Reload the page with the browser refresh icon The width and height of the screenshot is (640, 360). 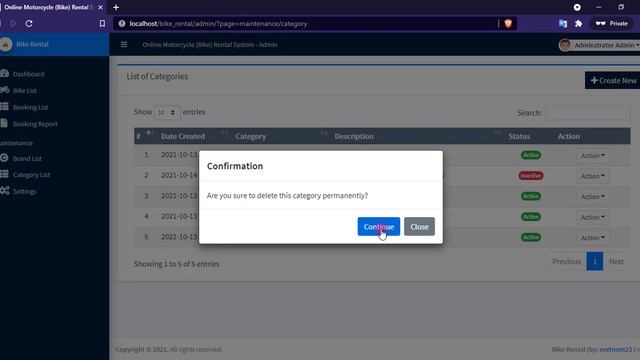pos(29,24)
